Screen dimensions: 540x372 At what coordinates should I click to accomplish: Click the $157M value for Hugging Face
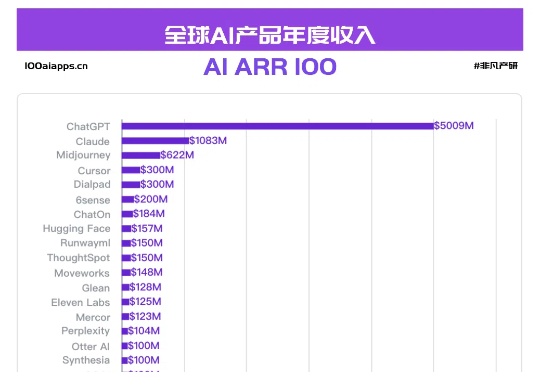(147, 228)
